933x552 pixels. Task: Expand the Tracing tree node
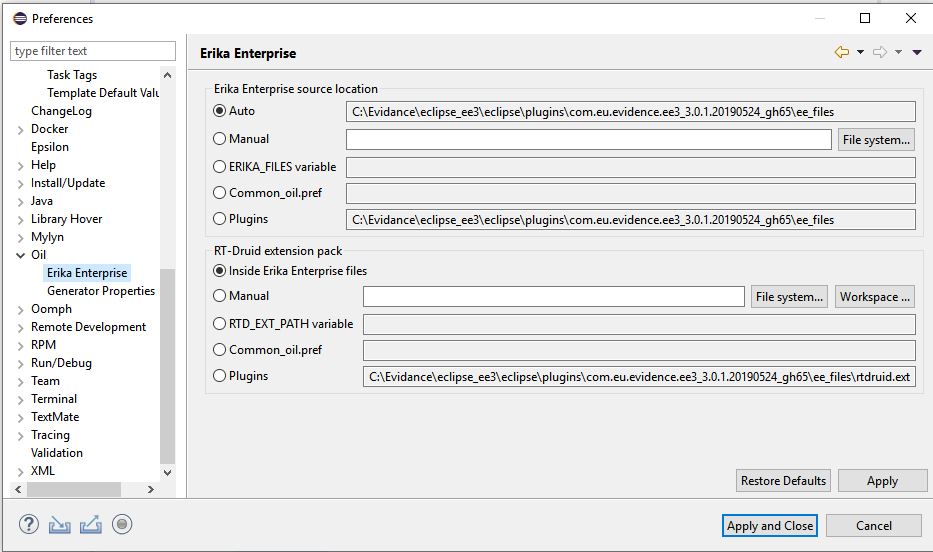20,436
